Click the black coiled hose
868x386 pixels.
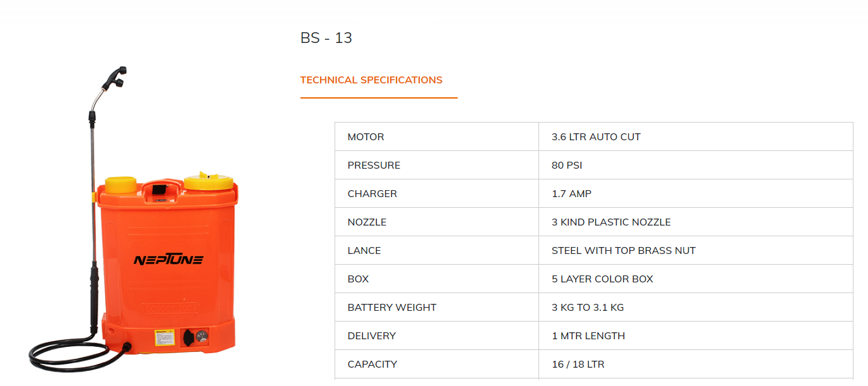click(69, 356)
